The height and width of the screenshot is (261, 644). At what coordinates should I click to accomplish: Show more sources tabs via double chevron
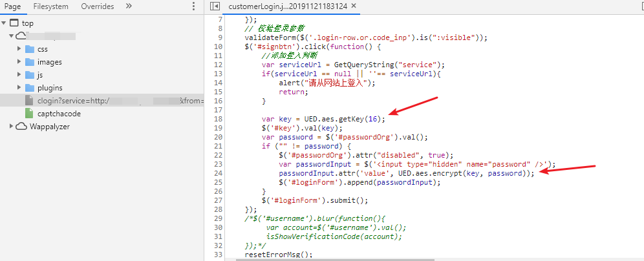(129, 6)
